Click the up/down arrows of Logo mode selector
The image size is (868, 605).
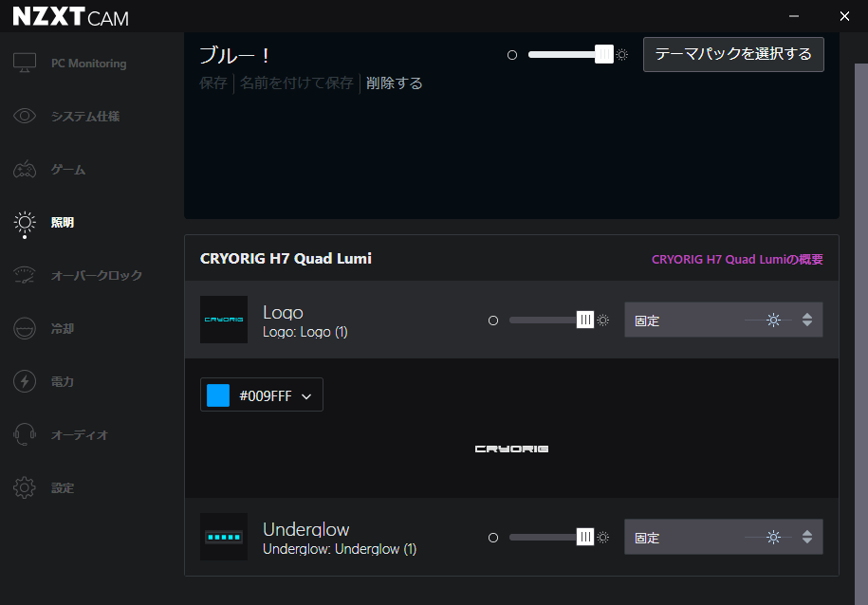point(807,320)
